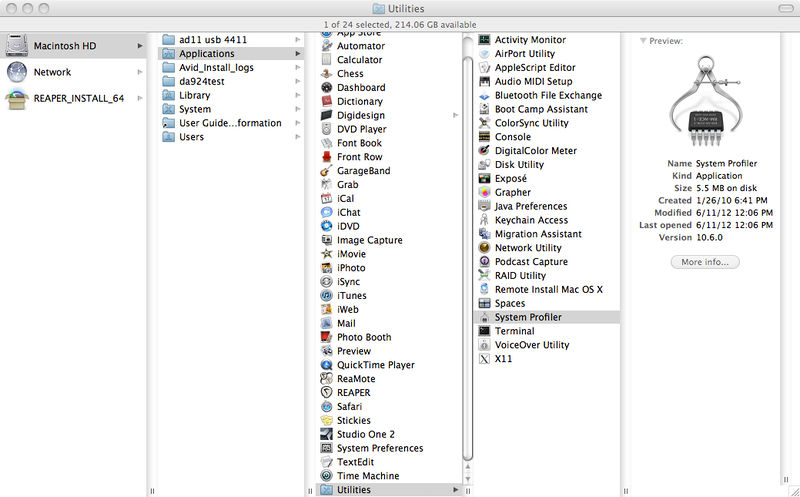800x497 pixels.
Task: Click the Terminal icon in Utilities
Action: pyautogui.click(x=484, y=331)
